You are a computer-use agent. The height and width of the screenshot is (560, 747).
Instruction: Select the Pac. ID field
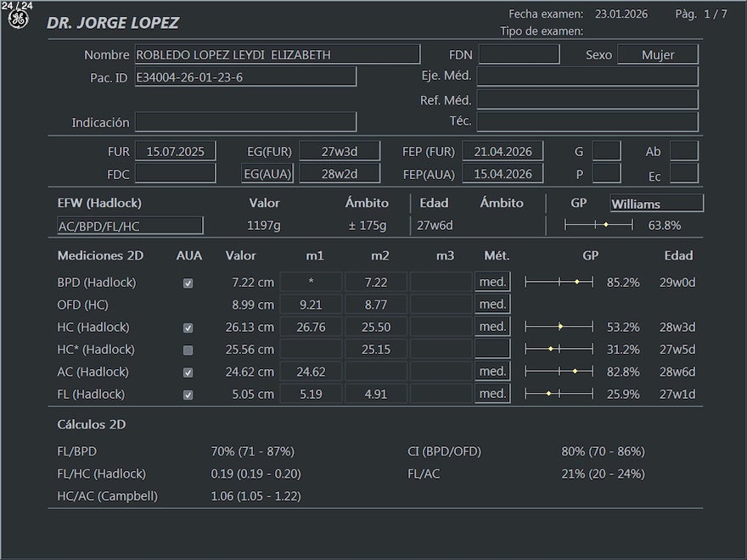[x=244, y=77]
